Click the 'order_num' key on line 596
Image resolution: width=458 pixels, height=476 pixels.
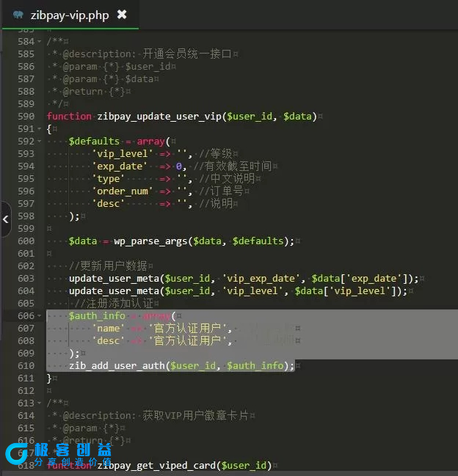click(x=123, y=191)
